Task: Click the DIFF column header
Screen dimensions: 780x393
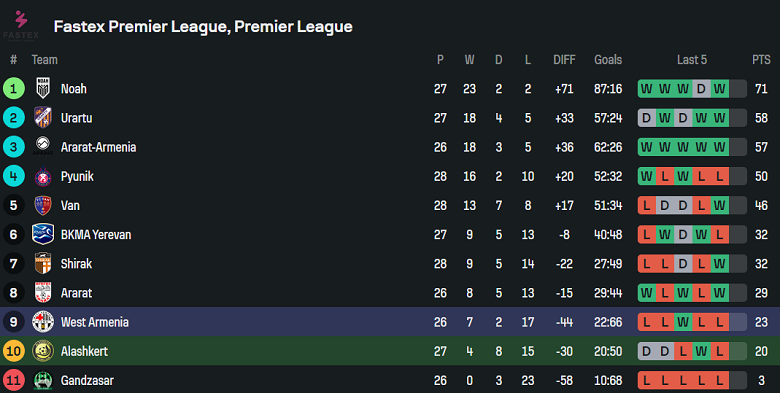Action: (564, 60)
